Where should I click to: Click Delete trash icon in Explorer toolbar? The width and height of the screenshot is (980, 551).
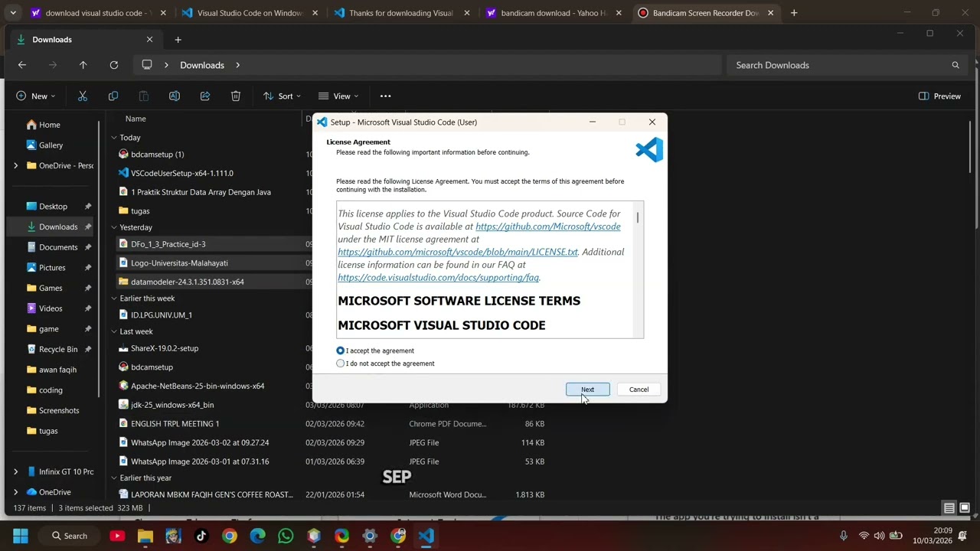236,96
